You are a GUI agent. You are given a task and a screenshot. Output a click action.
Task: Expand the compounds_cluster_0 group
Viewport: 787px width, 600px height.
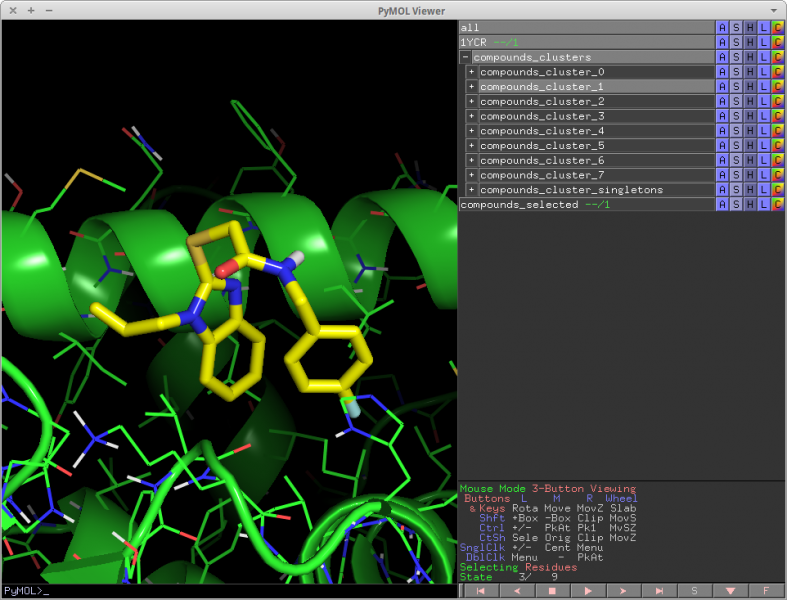tap(472, 72)
